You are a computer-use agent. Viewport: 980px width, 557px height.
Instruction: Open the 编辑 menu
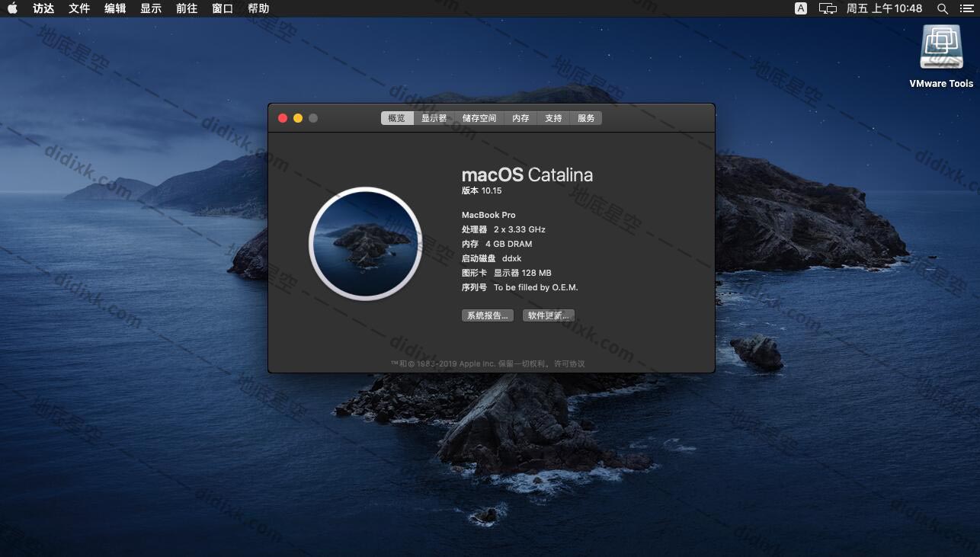tap(115, 8)
